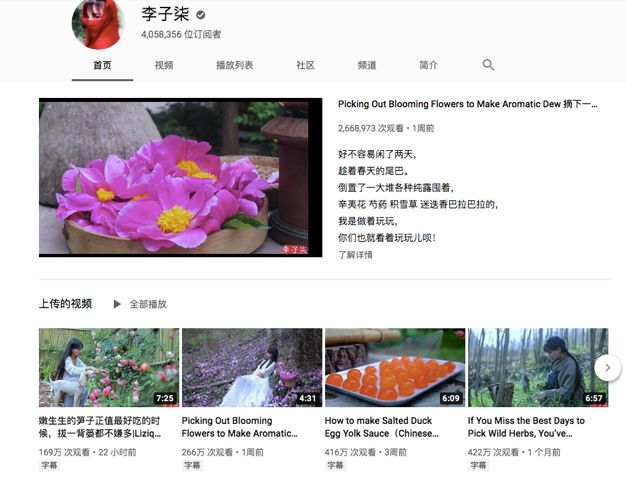Viewport: 626px width, 481px height.
Task: Go to the 社区 tab
Action: [305, 65]
